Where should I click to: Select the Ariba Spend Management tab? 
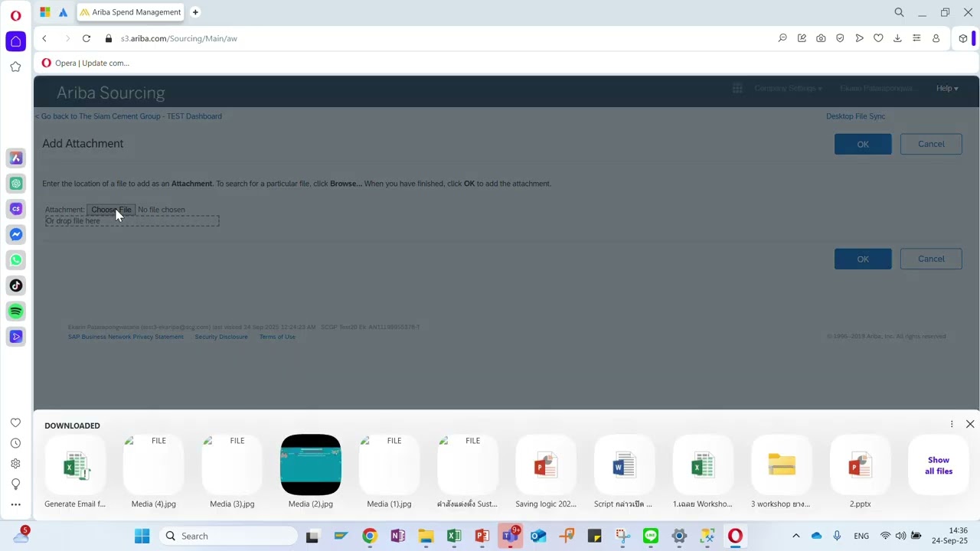pos(131,12)
